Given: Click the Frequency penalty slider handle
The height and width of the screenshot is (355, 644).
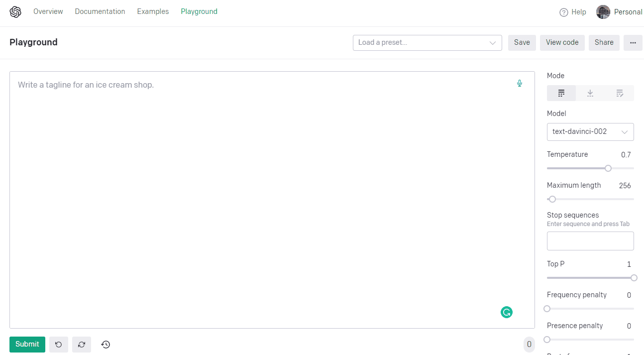Looking at the screenshot, I should (x=547, y=309).
